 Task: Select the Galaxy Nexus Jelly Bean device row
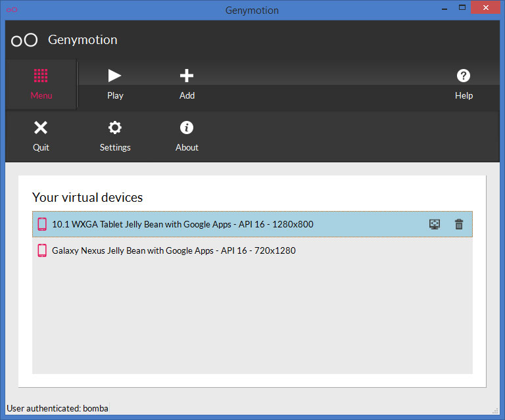(252, 250)
